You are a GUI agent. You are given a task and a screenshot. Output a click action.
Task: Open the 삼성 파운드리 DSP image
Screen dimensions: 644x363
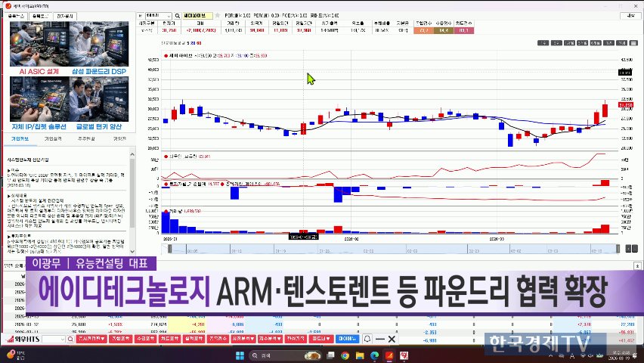pos(99,45)
